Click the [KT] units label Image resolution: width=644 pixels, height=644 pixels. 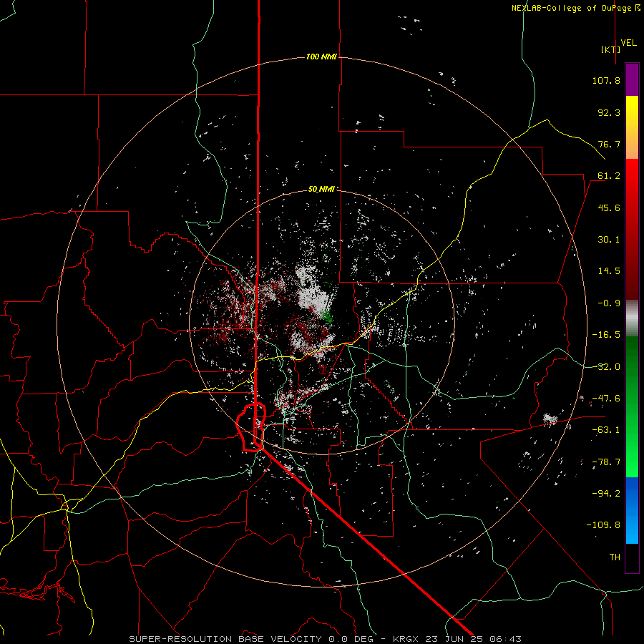tap(611, 49)
